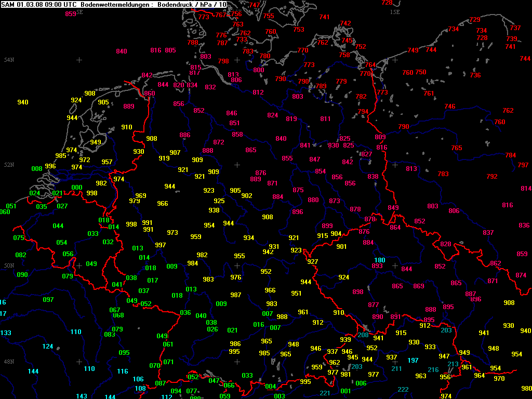The width and height of the screenshot is (532, 399).
Task: Select the teal value 216
Action: 433,370
